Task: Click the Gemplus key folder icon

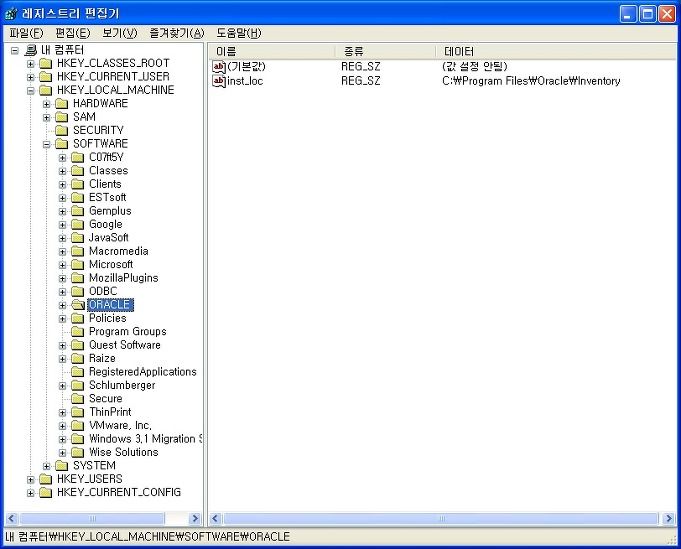Action: (x=78, y=211)
